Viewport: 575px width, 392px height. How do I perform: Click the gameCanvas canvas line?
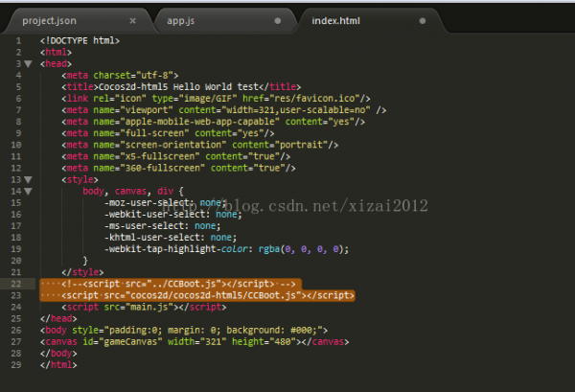tap(195, 342)
